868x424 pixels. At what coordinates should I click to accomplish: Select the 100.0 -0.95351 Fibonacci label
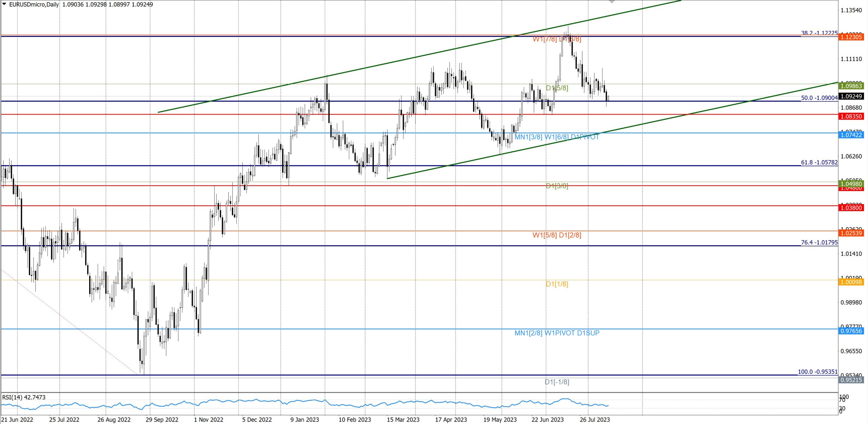[x=817, y=371]
